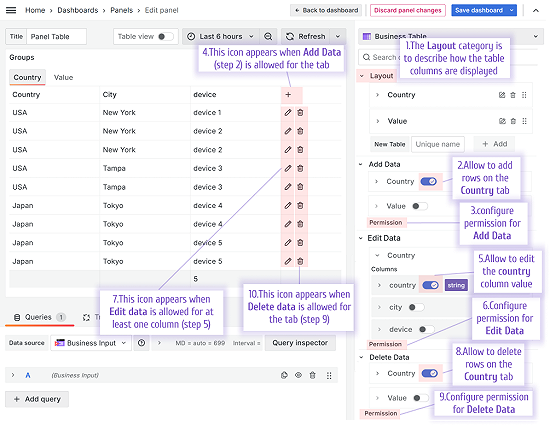Click the options Search field

pyautogui.click(x=448, y=57)
